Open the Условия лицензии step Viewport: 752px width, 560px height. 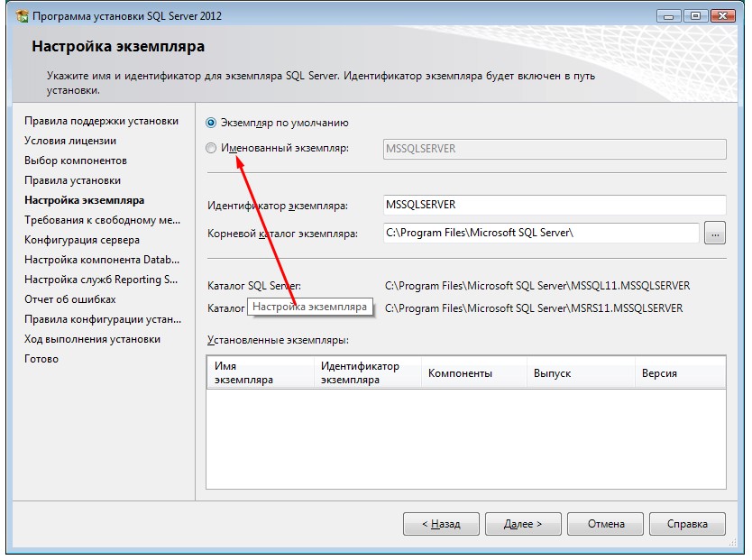click(x=70, y=141)
